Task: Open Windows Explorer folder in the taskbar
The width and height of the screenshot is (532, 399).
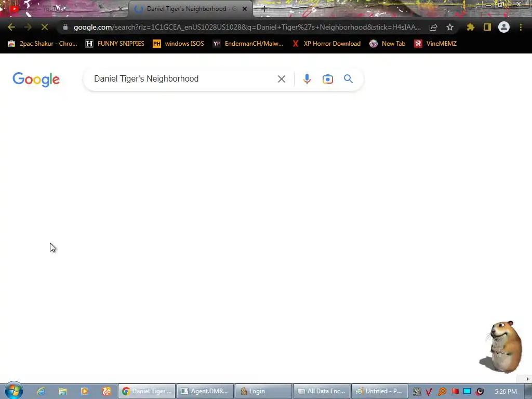Action: click(x=63, y=391)
